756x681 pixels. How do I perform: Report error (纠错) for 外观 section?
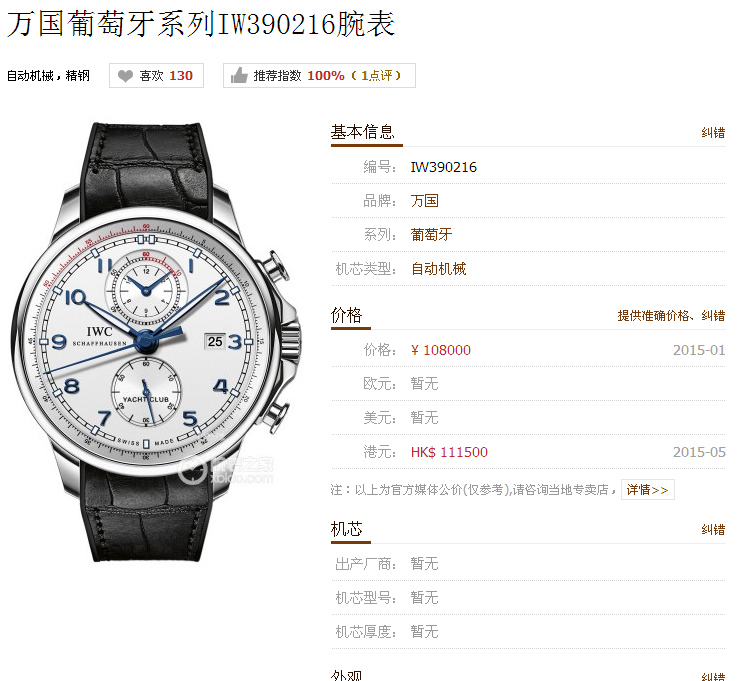[x=713, y=676]
